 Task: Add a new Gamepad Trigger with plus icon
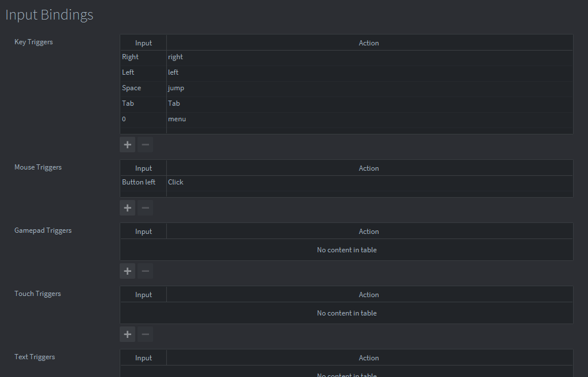tap(128, 271)
